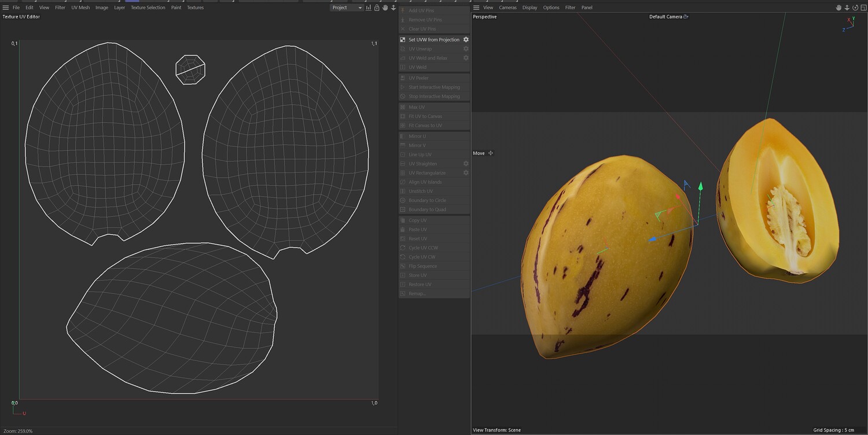
Task: Open the UV Mesh menu
Action: coord(80,8)
